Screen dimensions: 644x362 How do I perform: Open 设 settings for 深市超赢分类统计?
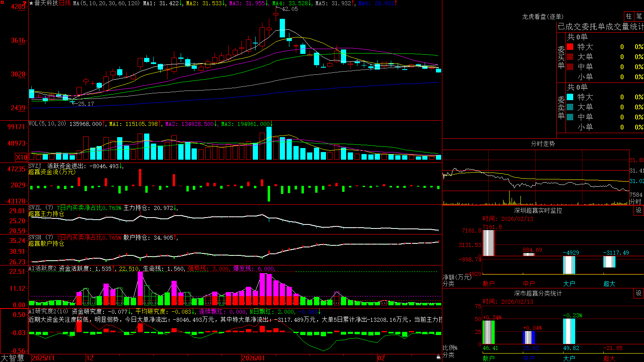click(x=639, y=293)
